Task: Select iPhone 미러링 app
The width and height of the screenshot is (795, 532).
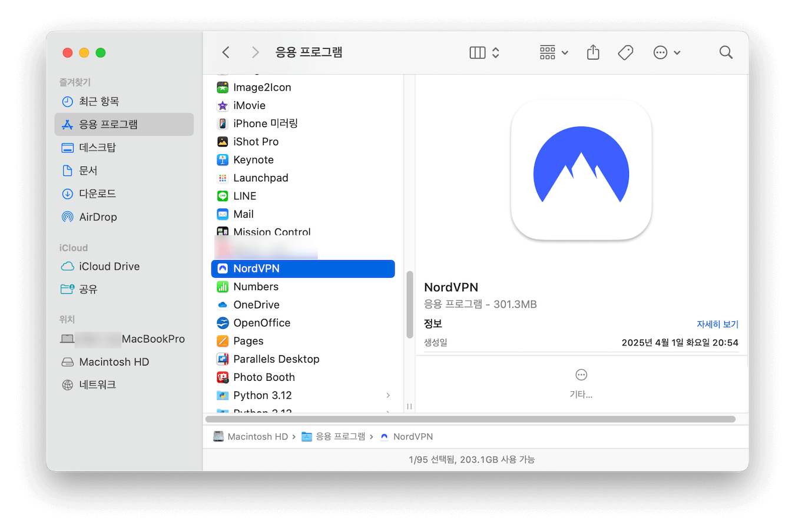Action: tap(303, 124)
